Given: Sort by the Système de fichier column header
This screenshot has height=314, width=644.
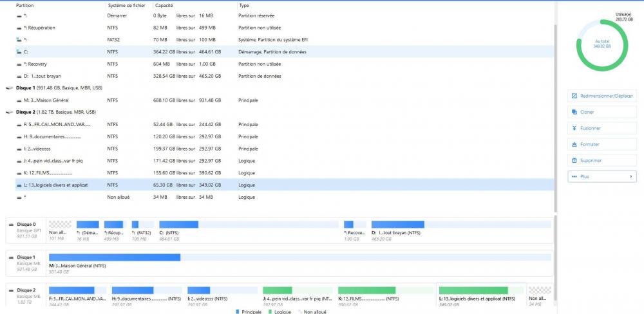Looking at the screenshot, I should point(126,5).
